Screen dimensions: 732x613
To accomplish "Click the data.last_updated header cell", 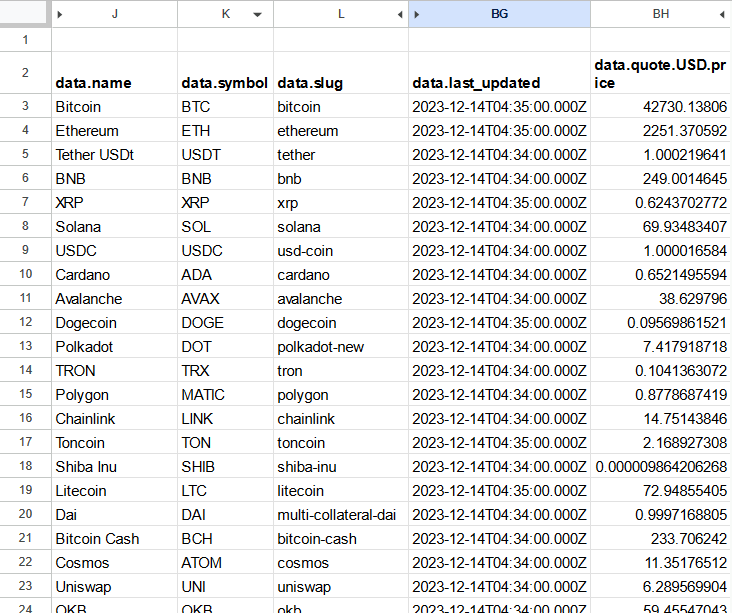I will pos(500,73).
